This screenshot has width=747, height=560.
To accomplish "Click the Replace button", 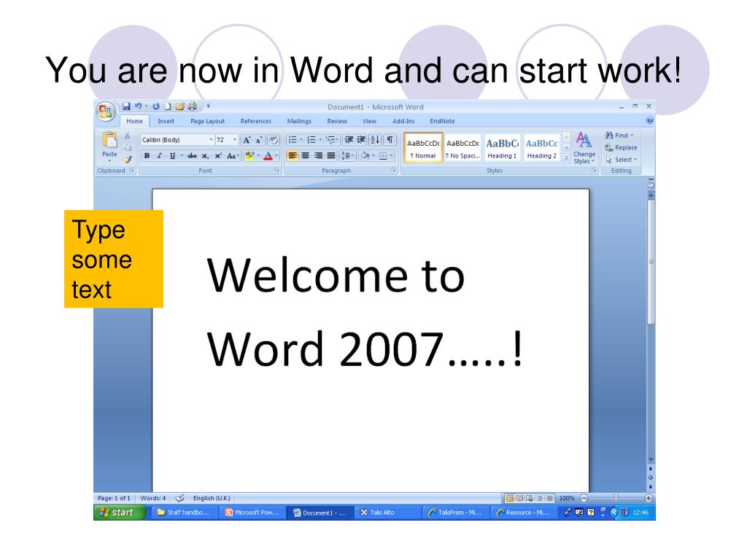I will click(x=622, y=147).
